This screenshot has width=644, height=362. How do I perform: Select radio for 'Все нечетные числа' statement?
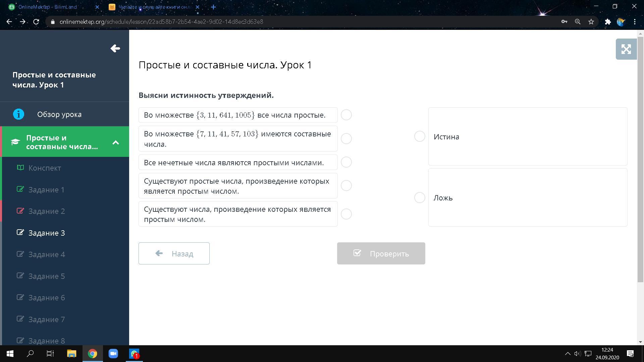click(x=346, y=162)
